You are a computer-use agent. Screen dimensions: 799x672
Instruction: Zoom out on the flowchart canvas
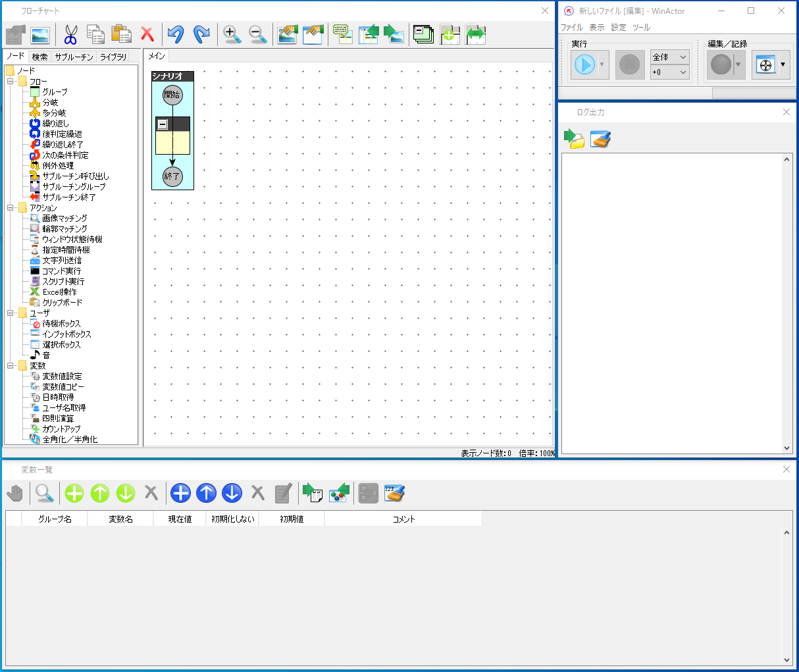(257, 34)
